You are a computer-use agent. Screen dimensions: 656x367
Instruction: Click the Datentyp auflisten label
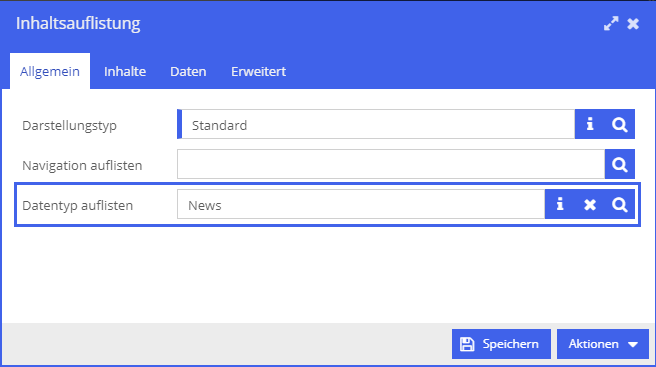click(77, 205)
